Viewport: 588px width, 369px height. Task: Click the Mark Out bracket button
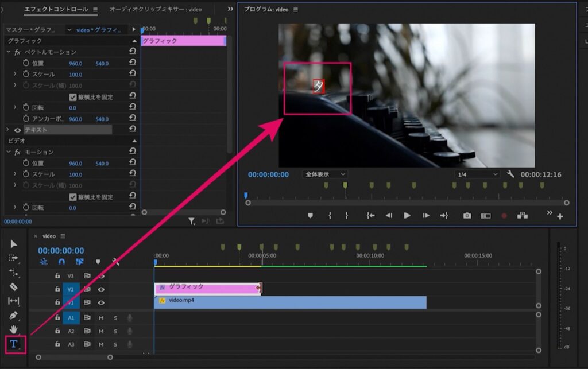(346, 215)
